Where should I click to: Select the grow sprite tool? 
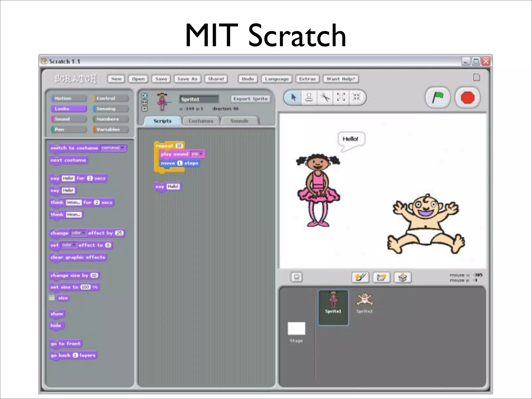341,97
